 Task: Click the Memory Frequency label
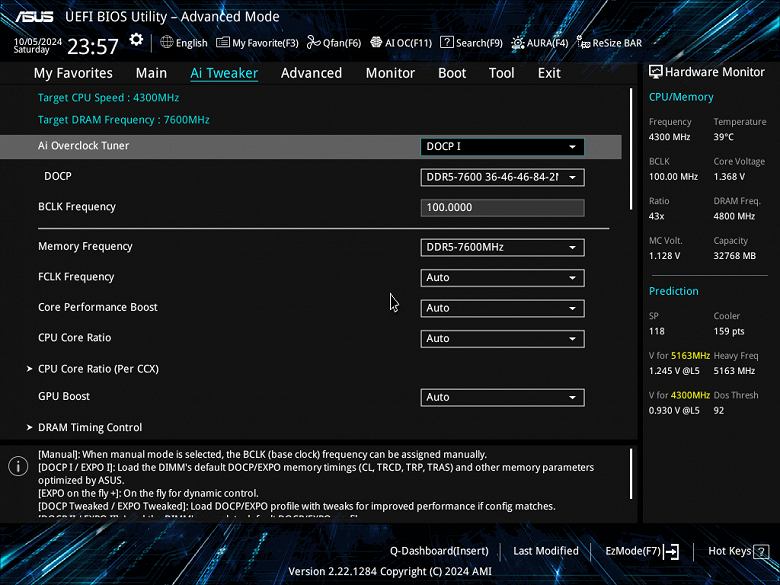tap(85, 246)
